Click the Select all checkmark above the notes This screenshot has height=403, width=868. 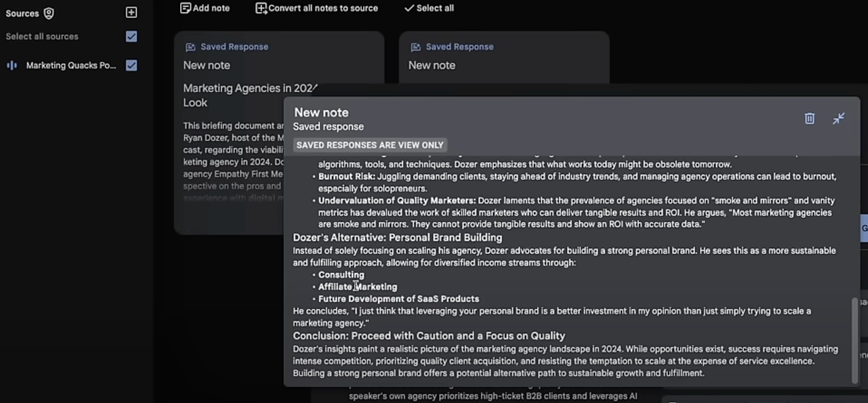click(408, 8)
